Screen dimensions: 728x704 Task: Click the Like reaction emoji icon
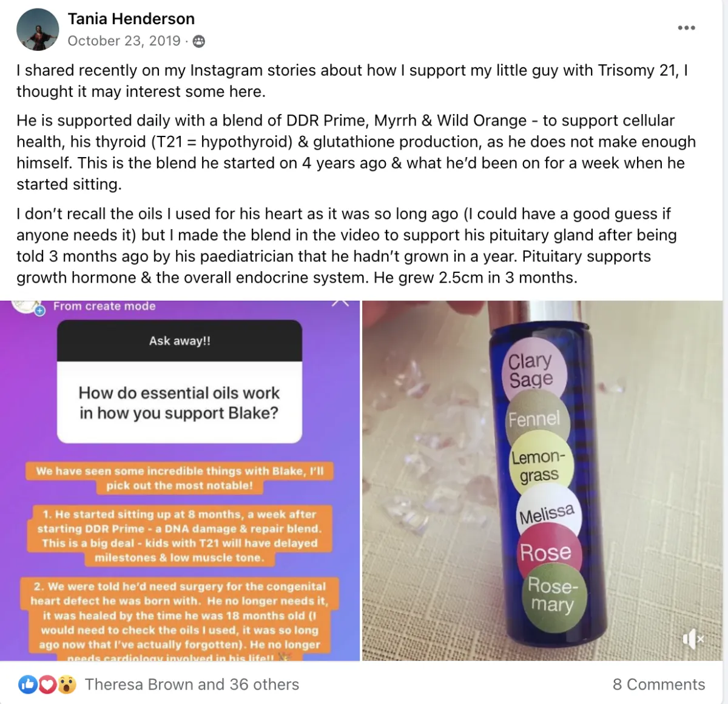tap(28, 685)
